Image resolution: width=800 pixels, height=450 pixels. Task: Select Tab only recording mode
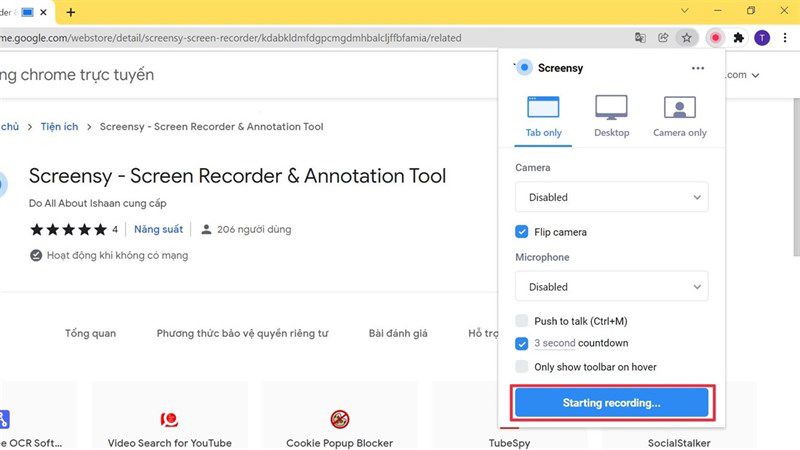click(543, 117)
